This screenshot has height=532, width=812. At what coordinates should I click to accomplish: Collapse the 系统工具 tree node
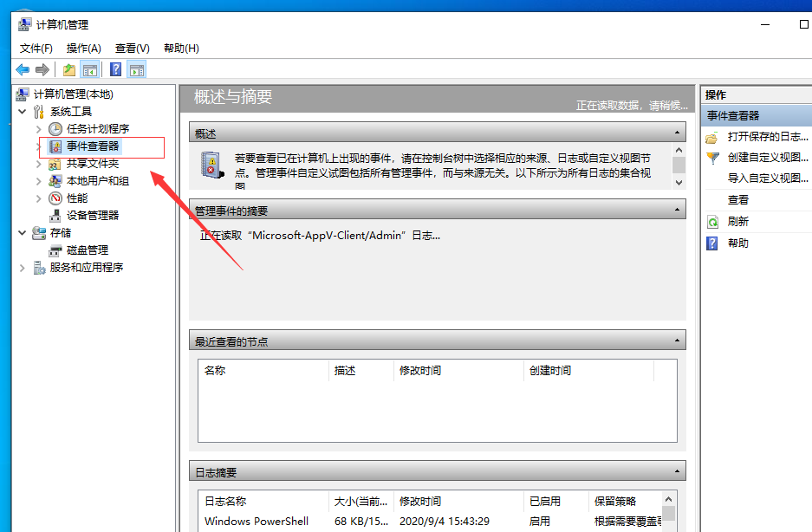coord(22,111)
